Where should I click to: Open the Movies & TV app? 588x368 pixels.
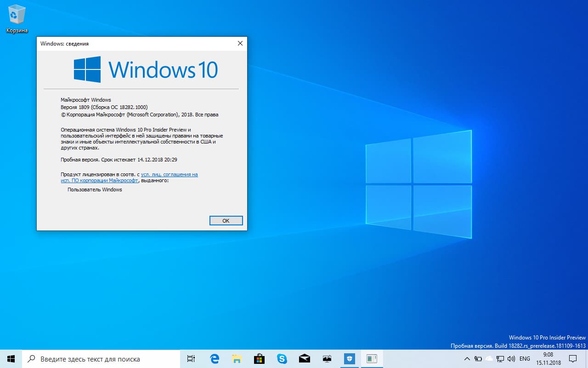click(x=327, y=358)
